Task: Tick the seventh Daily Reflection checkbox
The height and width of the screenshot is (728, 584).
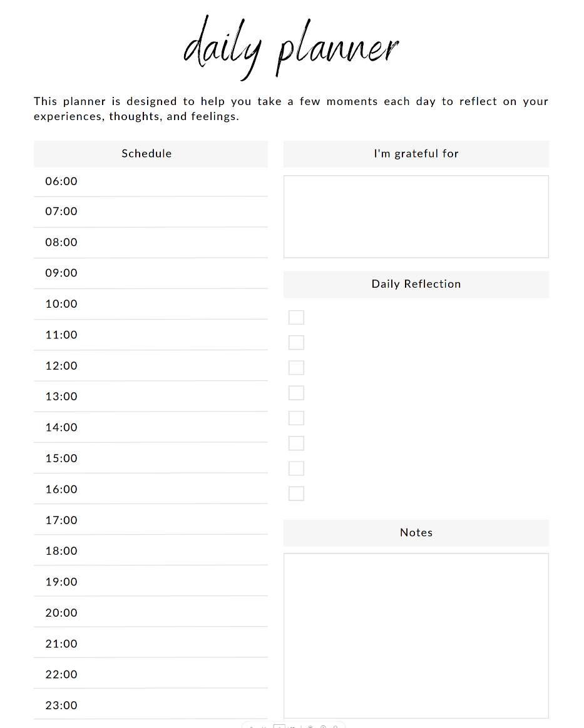Action: click(x=296, y=468)
